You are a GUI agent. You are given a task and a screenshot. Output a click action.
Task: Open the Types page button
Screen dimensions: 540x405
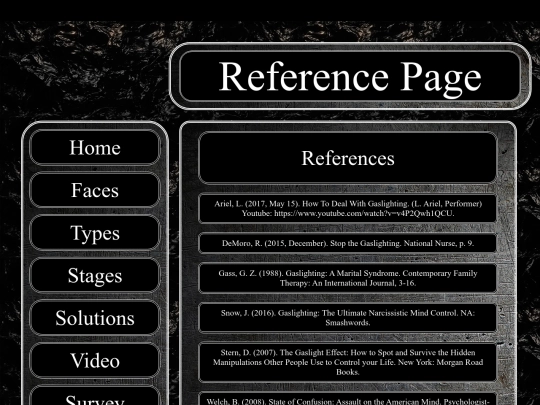(95, 233)
